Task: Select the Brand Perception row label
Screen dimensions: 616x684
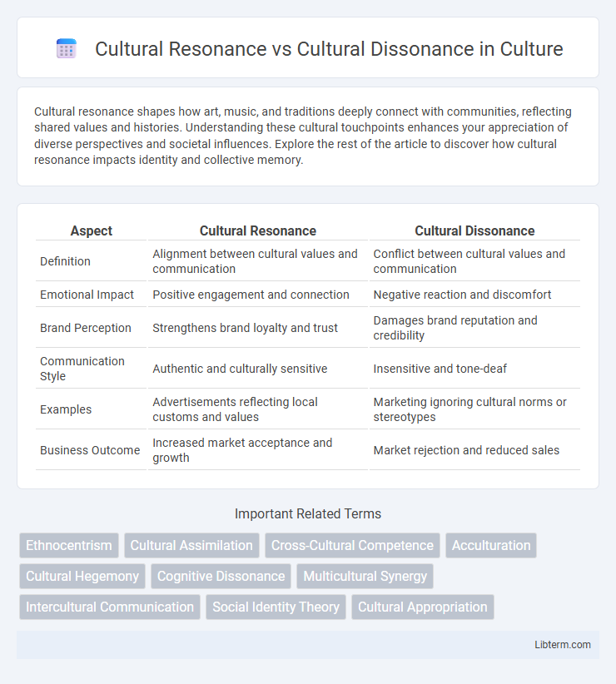Action: pos(86,328)
